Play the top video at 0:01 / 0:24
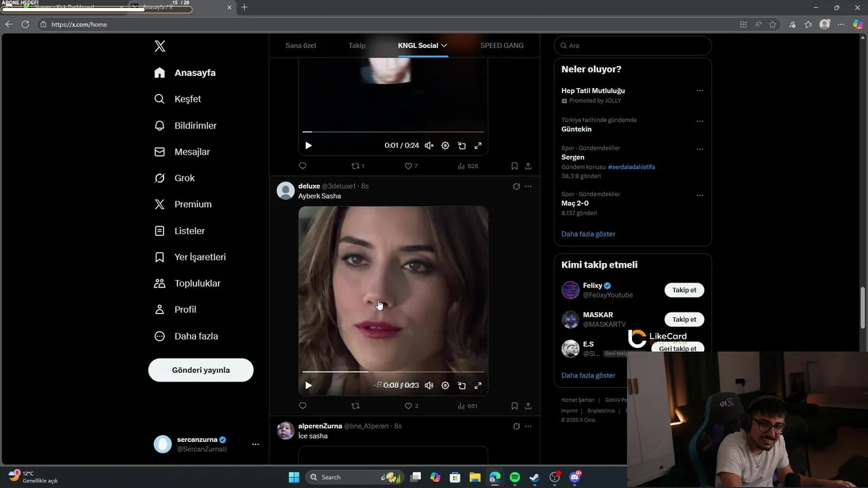 (x=309, y=146)
